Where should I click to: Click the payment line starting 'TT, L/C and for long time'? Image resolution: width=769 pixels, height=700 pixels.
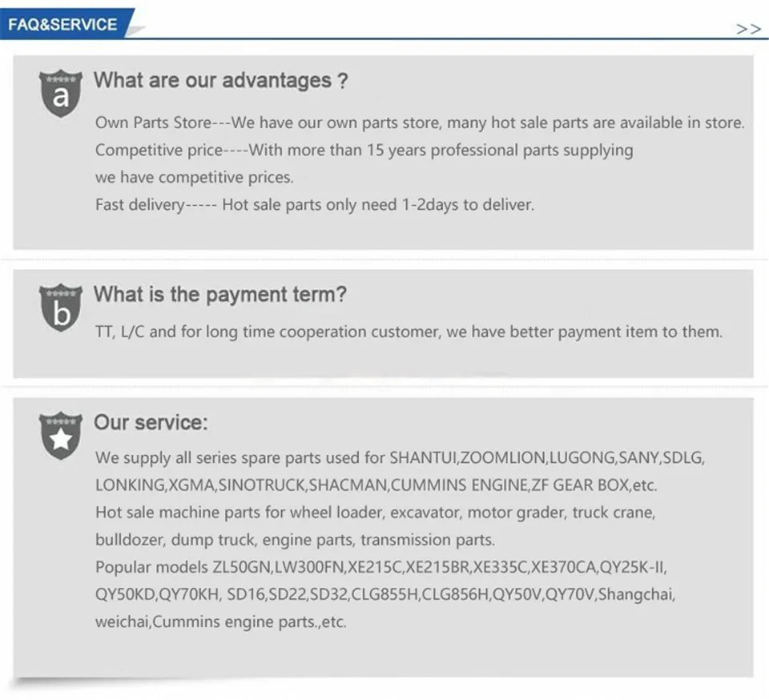pos(409,332)
